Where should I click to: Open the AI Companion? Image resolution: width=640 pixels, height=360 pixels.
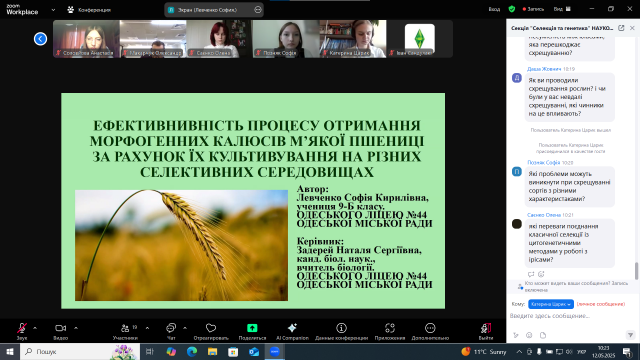(292, 331)
